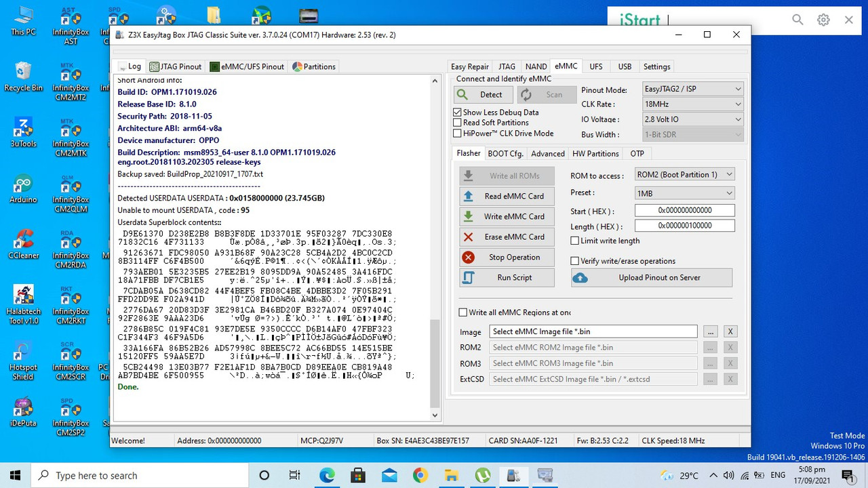Image resolution: width=868 pixels, height=488 pixels.
Task: Open Google Chrome from taskbar
Action: (x=420, y=475)
